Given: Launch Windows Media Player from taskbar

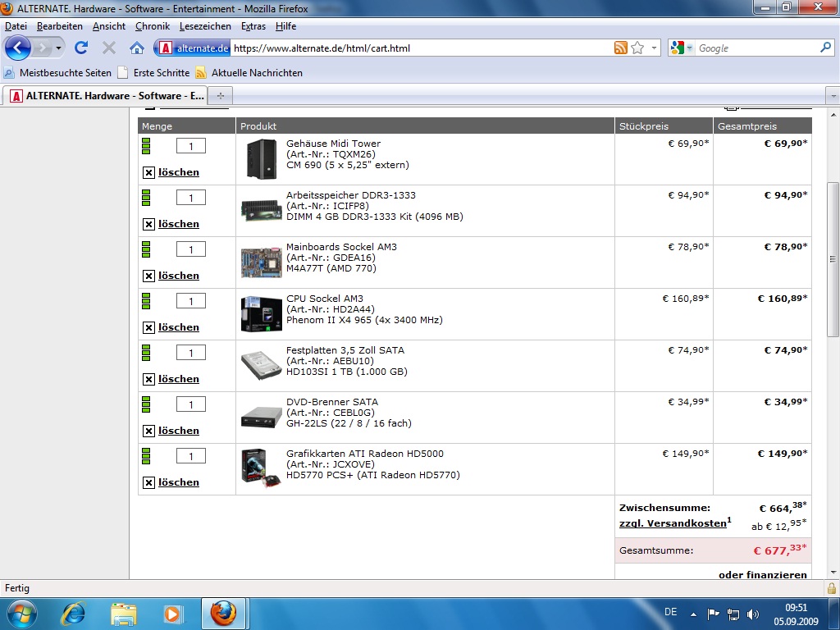Looking at the screenshot, I should pyautogui.click(x=172, y=614).
